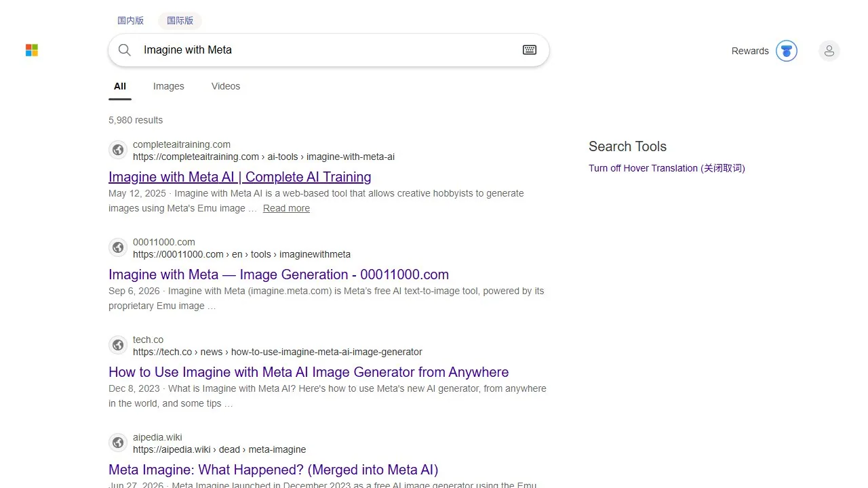
Task: Switch to the 国内版 tab
Action: pos(131,20)
